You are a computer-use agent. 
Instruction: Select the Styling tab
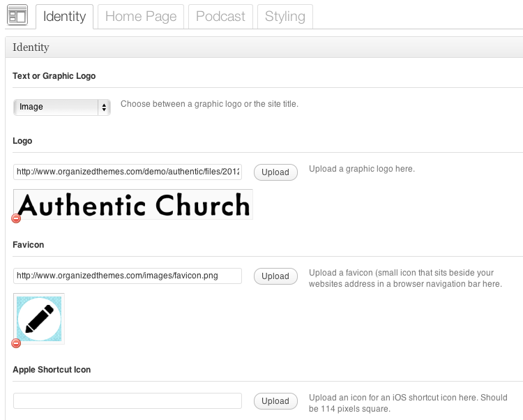click(x=285, y=17)
